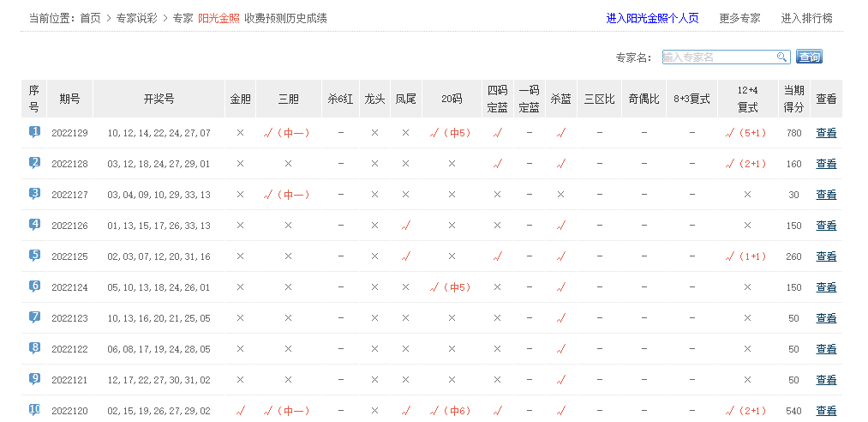868x422 pixels.
Task: Click the rank 10 badge icon
Action: pos(34,409)
